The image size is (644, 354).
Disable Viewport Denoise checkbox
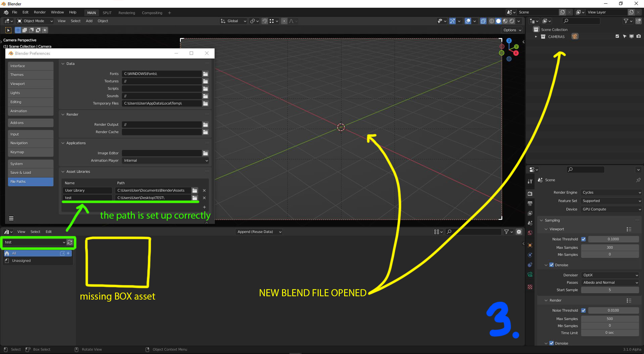(x=551, y=265)
